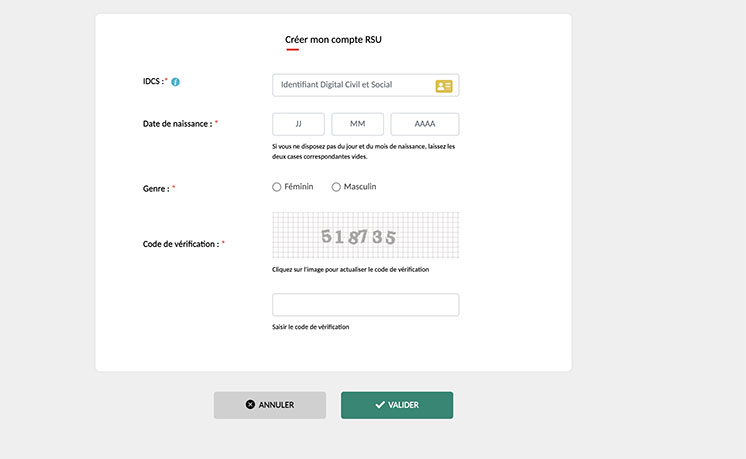This screenshot has width=746, height=459.
Task: Click the checkmark icon on Valider button
Action: (380, 405)
